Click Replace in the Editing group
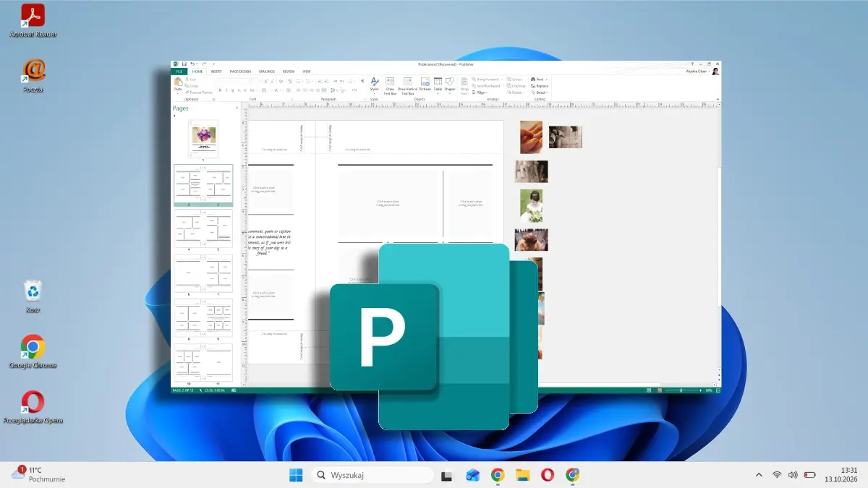868x488 pixels. click(540, 86)
